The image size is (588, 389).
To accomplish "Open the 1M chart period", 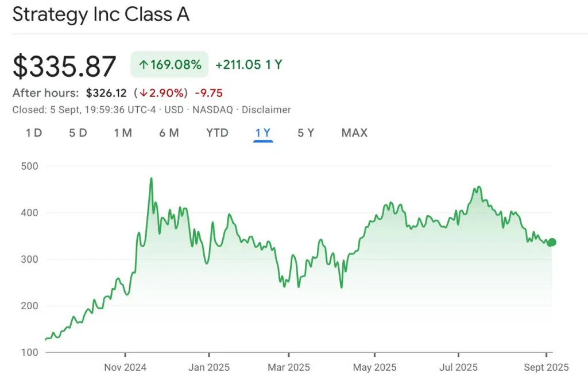I will click(x=123, y=133).
